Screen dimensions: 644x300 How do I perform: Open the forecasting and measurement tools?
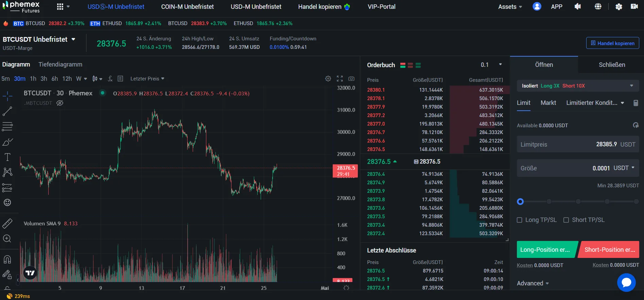7,187
